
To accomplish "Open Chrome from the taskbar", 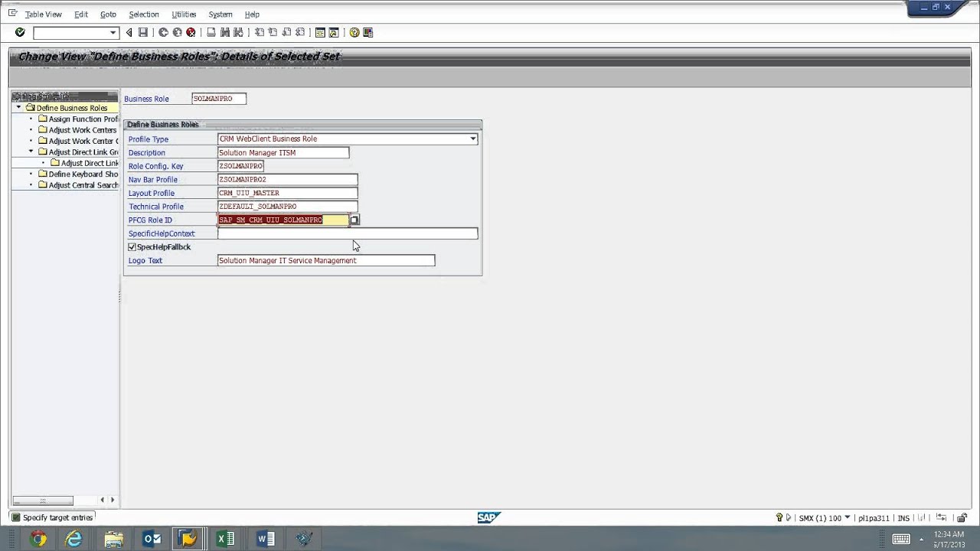I will pyautogui.click(x=38, y=539).
